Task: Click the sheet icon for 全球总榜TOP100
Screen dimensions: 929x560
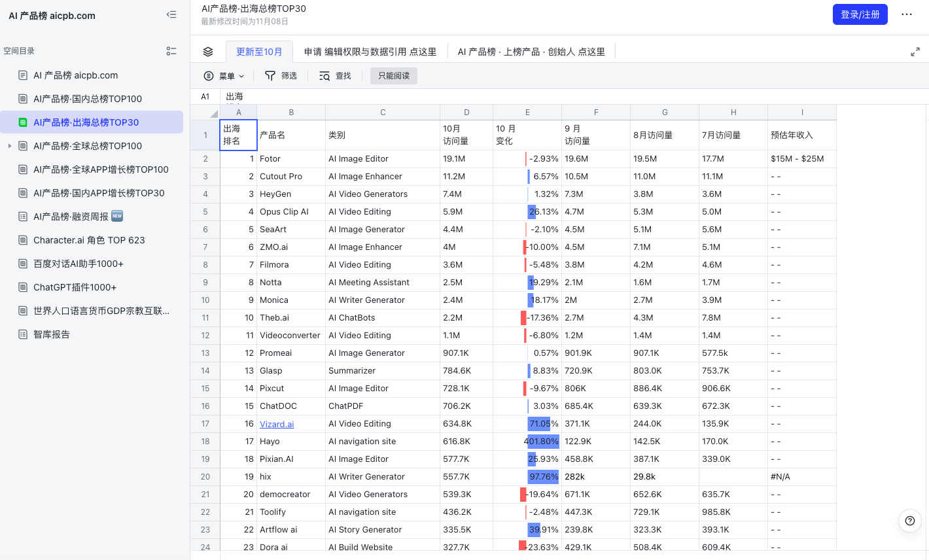Action: [23, 146]
